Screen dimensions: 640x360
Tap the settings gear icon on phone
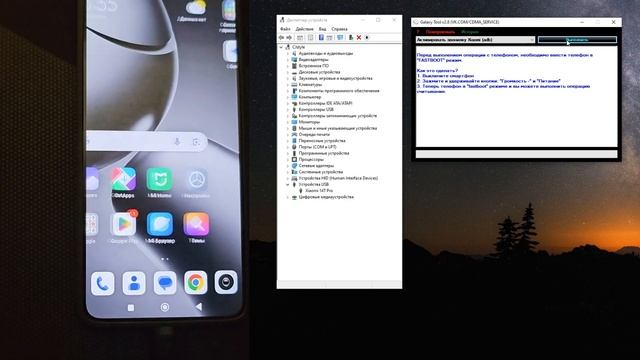196,180
